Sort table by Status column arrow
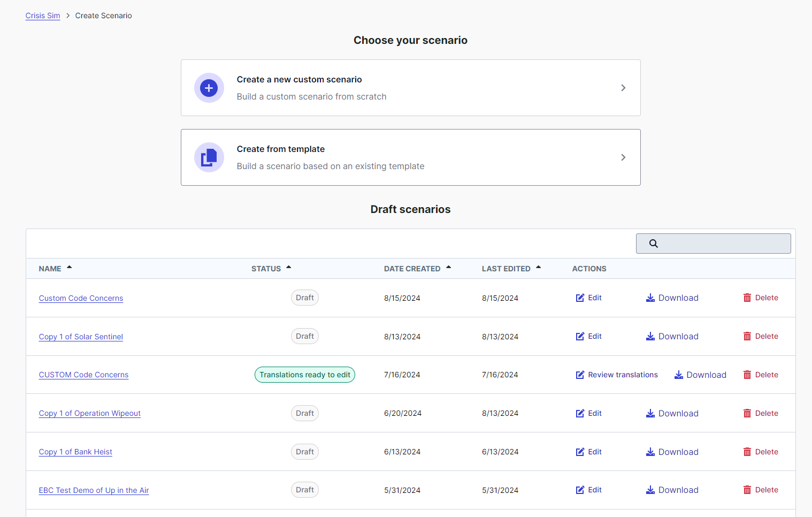This screenshot has width=812, height=517. click(x=289, y=268)
